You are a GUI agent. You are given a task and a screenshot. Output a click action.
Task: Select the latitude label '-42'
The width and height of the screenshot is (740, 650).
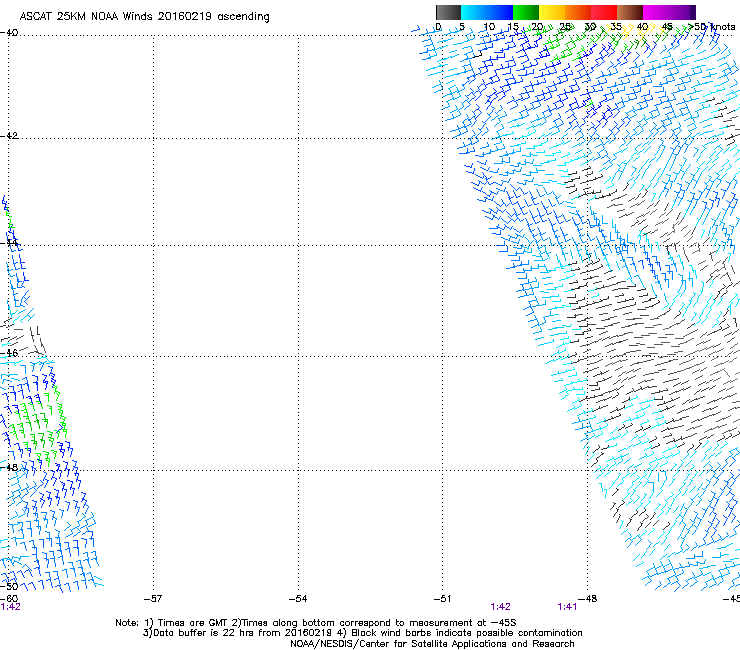9,135
